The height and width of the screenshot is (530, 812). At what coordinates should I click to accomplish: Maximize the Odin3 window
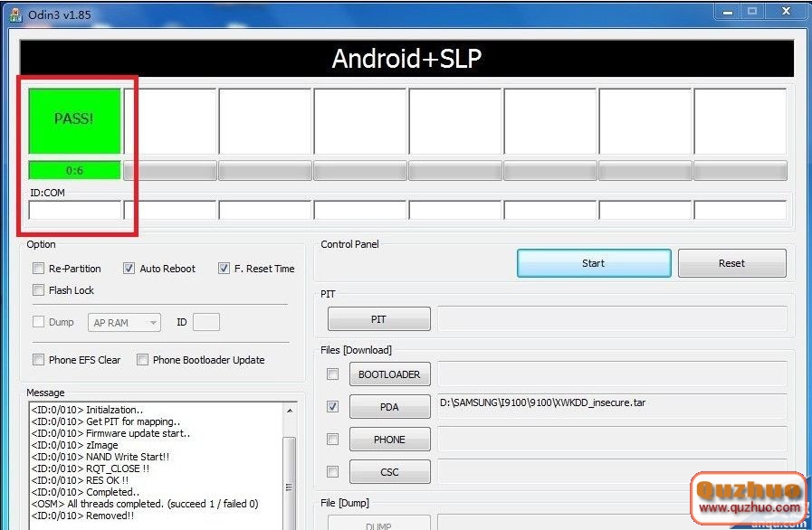[752, 12]
